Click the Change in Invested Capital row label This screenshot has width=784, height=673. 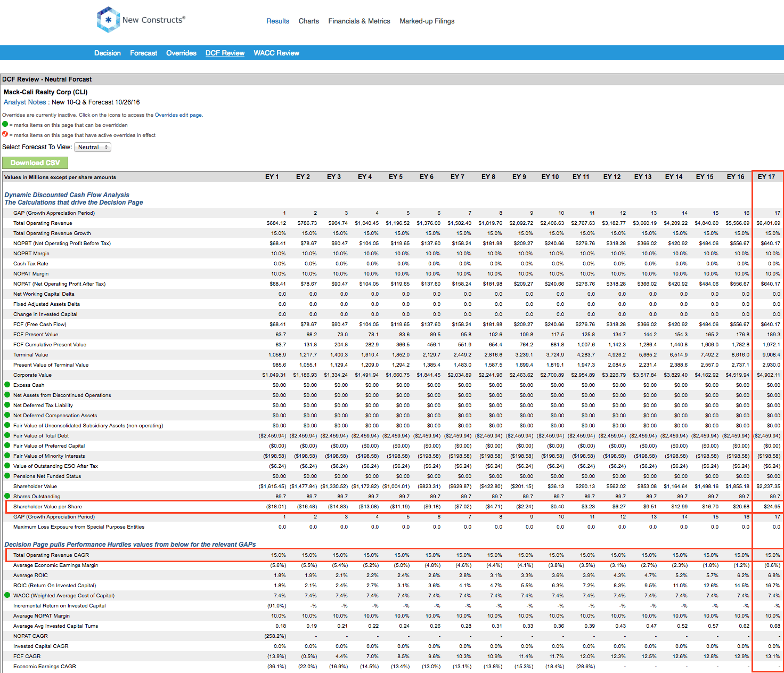coord(45,314)
